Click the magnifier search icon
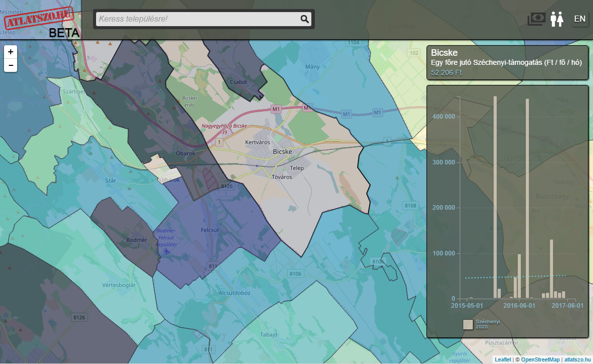 click(x=304, y=19)
